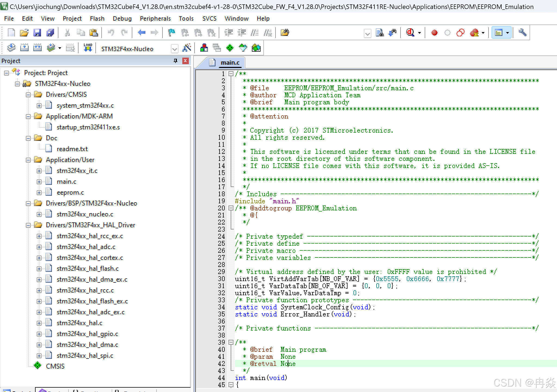Click the Save All icon
Image resolution: width=557 pixels, height=392 pixels.
(x=50, y=33)
